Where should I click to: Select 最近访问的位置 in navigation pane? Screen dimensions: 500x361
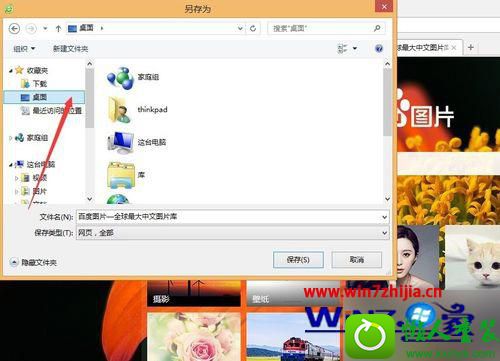click(57, 111)
